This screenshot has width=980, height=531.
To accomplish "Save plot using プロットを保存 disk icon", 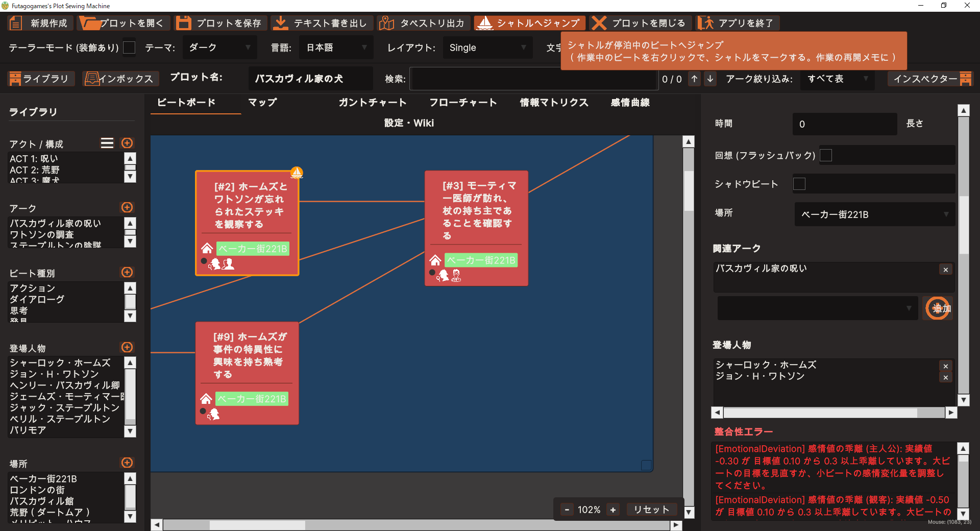I will coord(183,23).
